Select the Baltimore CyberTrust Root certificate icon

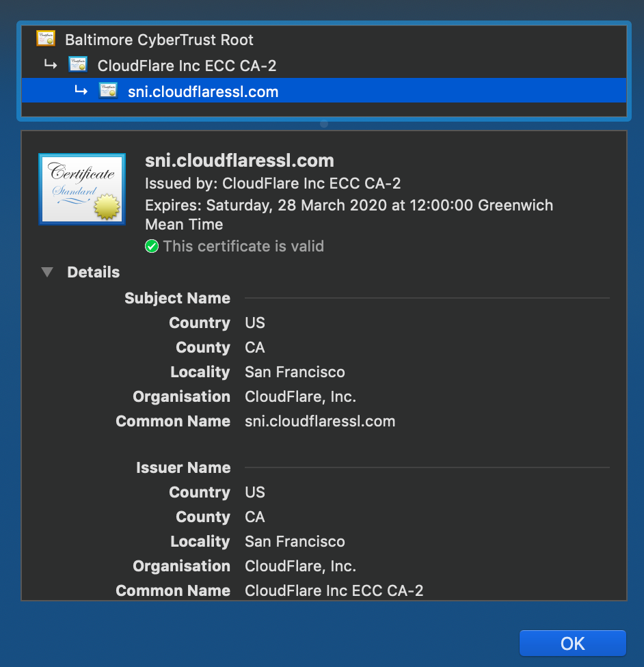click(46, 39)
